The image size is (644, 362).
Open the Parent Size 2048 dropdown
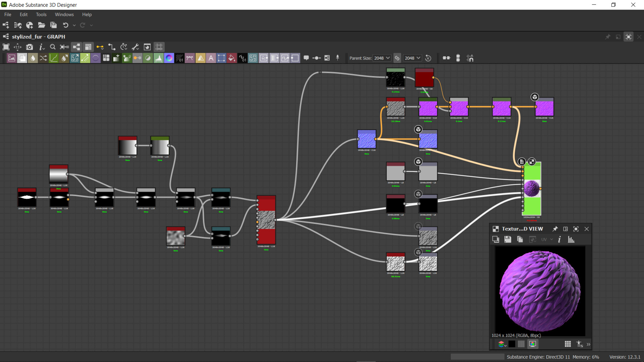tap(381, 58)
